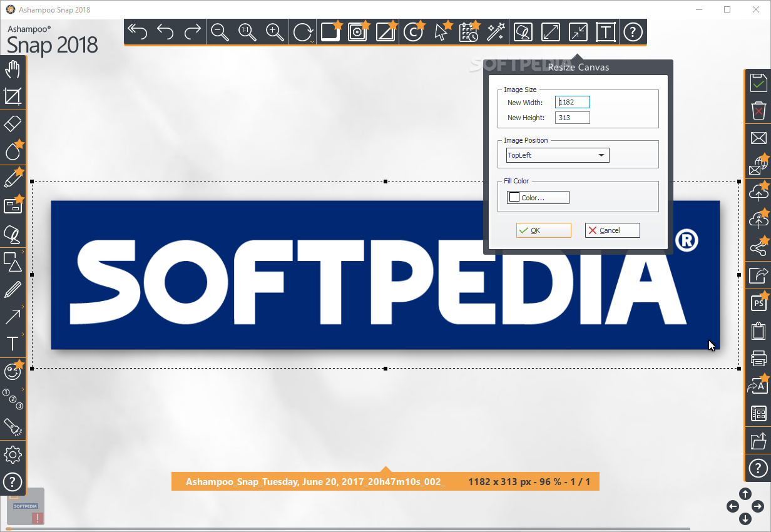Open settings gear in left toolbar

13,454
